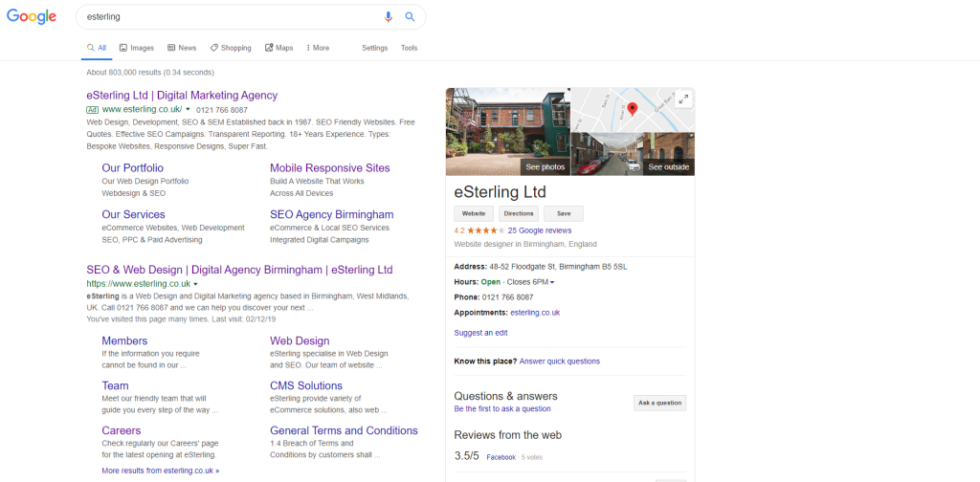Open the Team sitelink
980x482 pixels.
click(x=115, y=385)
